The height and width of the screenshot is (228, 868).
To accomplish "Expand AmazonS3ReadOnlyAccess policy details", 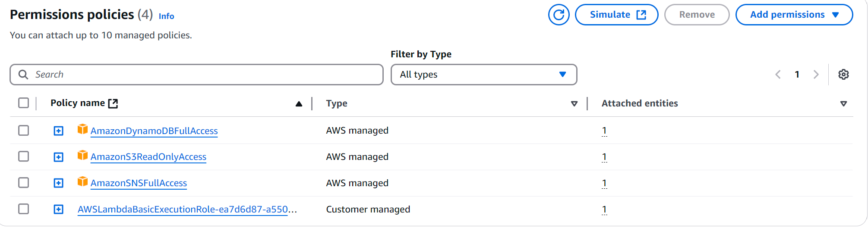I will [x=59, y=157].
